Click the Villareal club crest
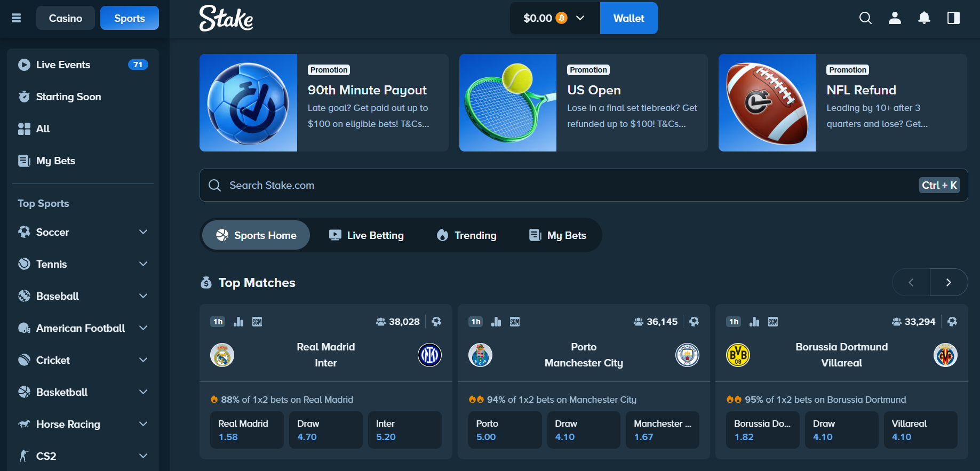 pyautogui.click(x=945, y=355)
